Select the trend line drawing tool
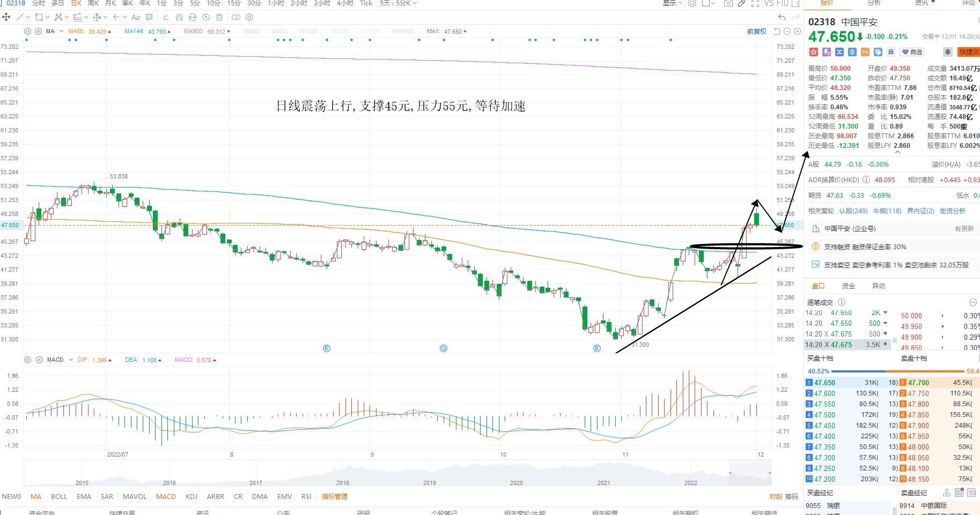Screen dimensions: 980x515 [20, 17]
